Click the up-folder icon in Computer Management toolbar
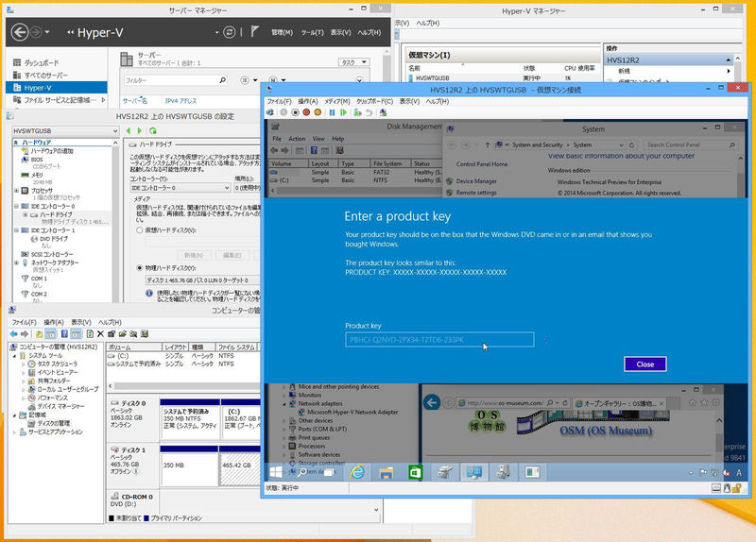The height and width of the screenshot is (542, 756). click(x=39, y=334)
